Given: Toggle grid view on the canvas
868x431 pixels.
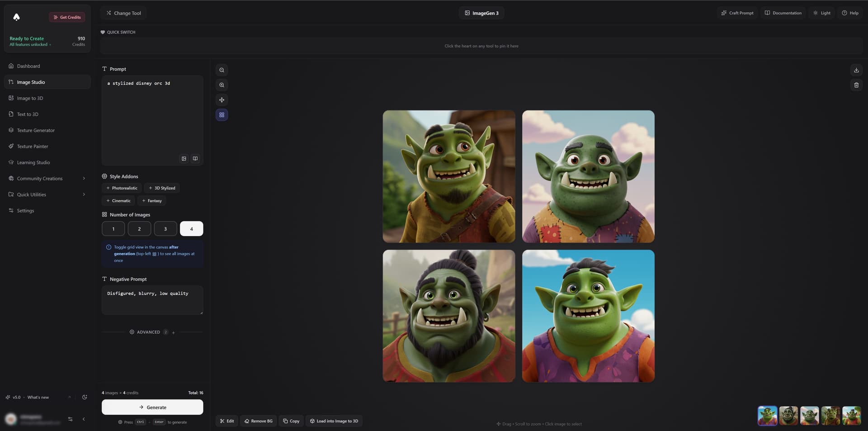Looking at the screenshot, I should tap(222, 115).
